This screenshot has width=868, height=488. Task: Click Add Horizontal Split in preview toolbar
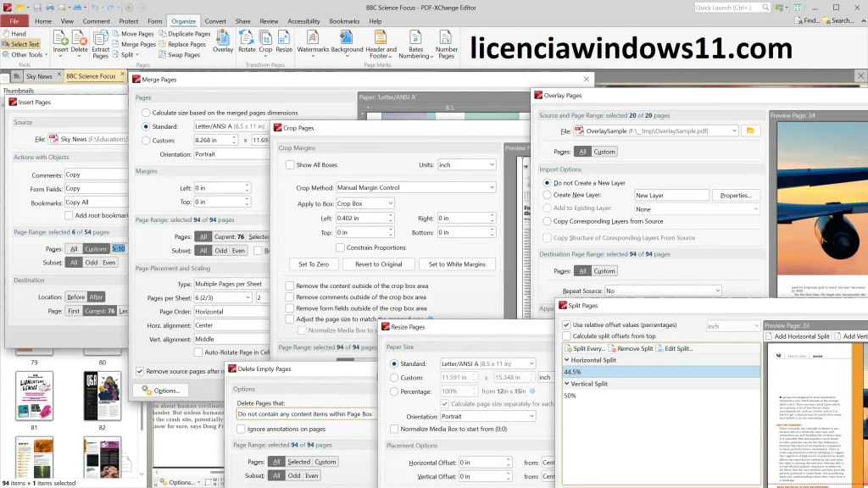(x=798, y=336)
